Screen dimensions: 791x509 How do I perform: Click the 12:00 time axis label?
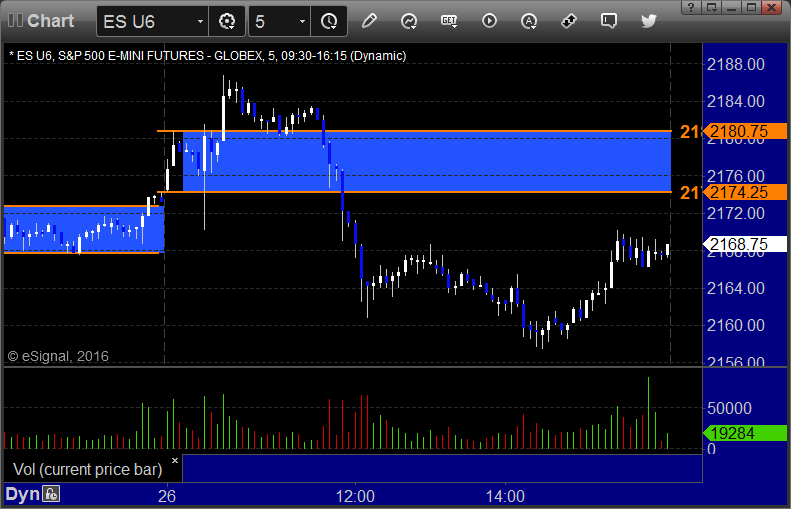[355, 496]
